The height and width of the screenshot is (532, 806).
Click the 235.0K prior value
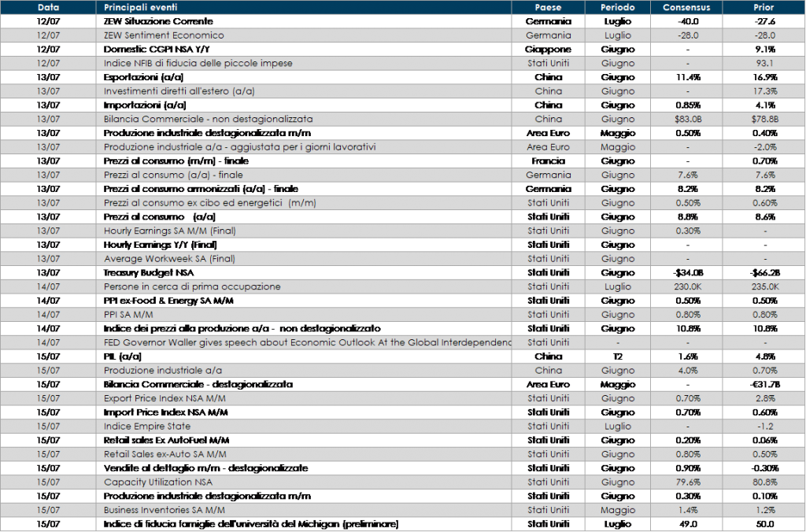[763, 286]
